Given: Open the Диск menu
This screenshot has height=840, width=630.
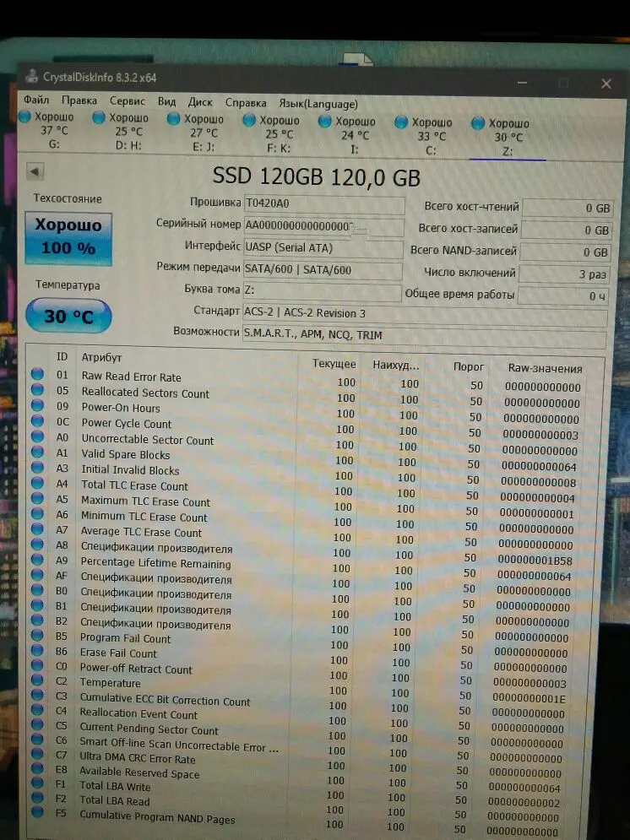Looking at the screenshot, I should tap(200, 102).
